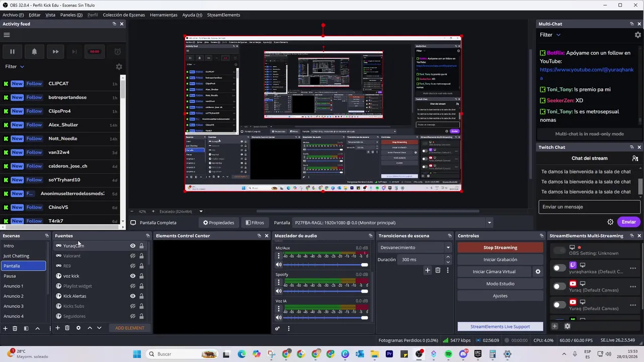Mute the Spotify audio speaker icon
The height and width of the screenshot is (362, 644).
(279, 291)
